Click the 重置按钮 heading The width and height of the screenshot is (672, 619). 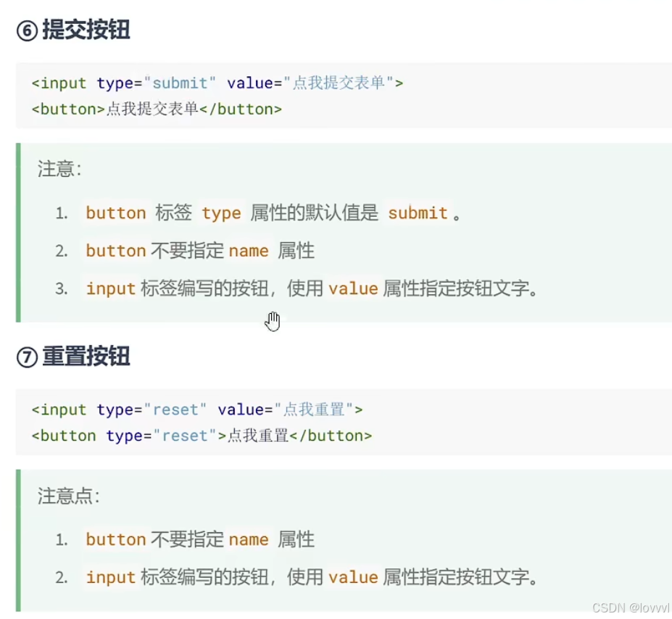86,357
